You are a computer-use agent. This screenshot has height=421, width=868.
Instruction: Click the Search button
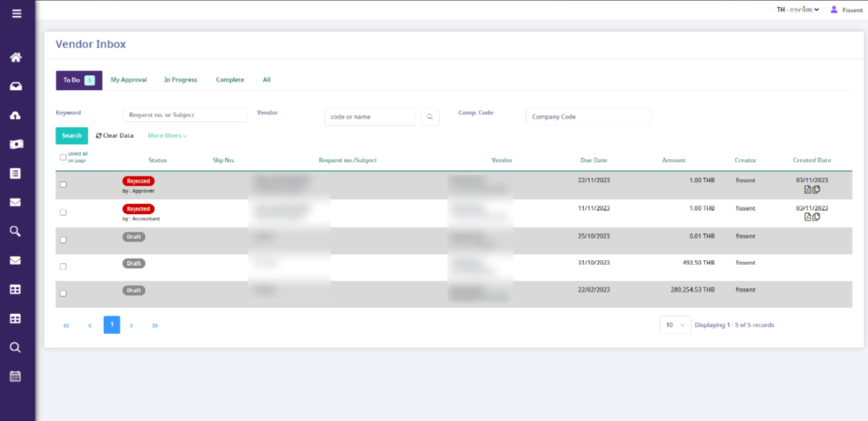coord(71,136)
